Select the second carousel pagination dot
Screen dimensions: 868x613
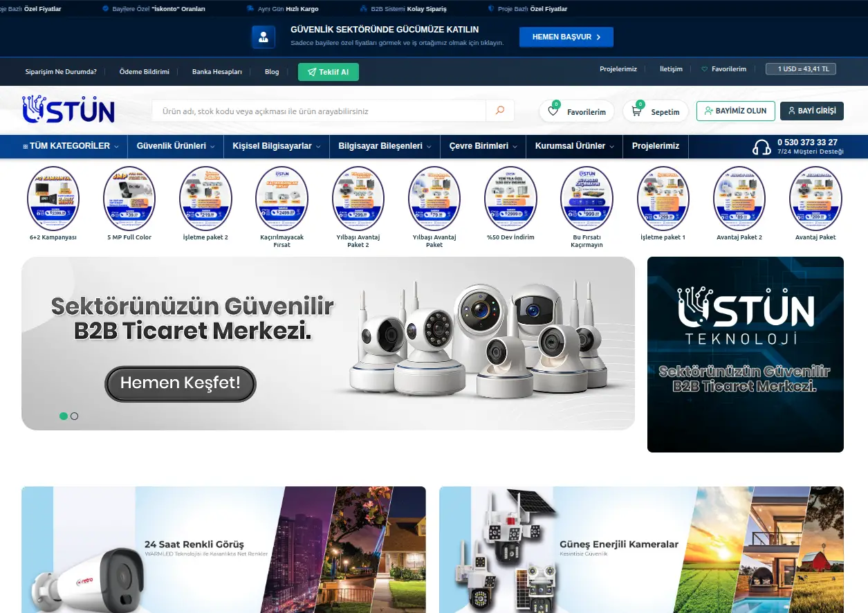click(74, 416)
